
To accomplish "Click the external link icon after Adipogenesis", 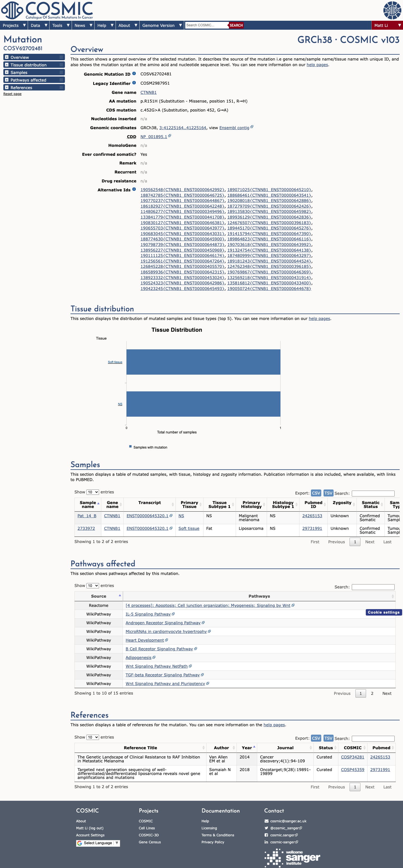I will (154, 657).
